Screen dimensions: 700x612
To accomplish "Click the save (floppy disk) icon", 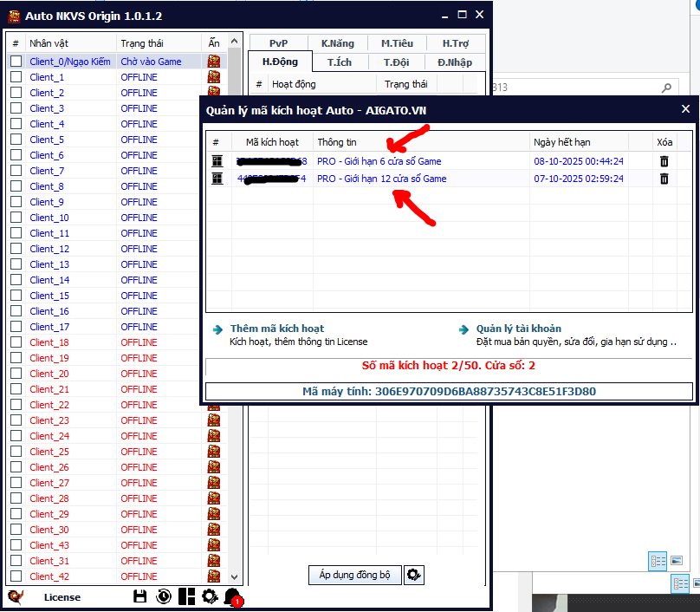I will point(140,596).
